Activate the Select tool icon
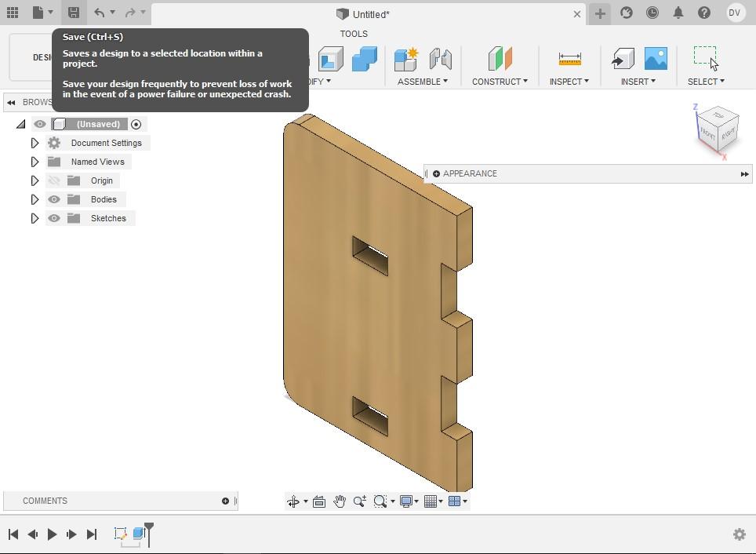Image resolution: width=756 pixels, height=554 pixels. (706, 59)
